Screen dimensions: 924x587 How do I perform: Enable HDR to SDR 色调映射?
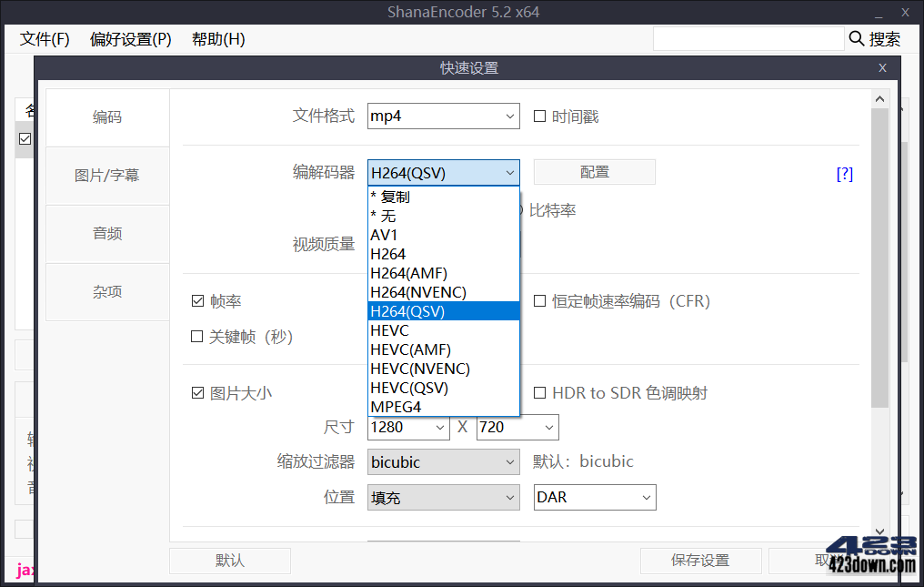coord(539,392)
